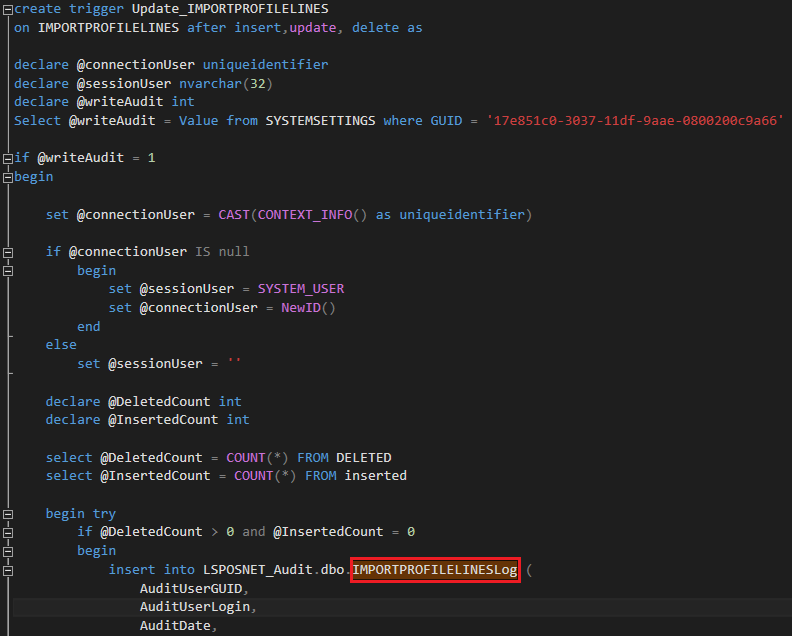Click the CONTEXT_INFO() function call
Viewport: 792px width, 636px height.
[x=312, y=215]
